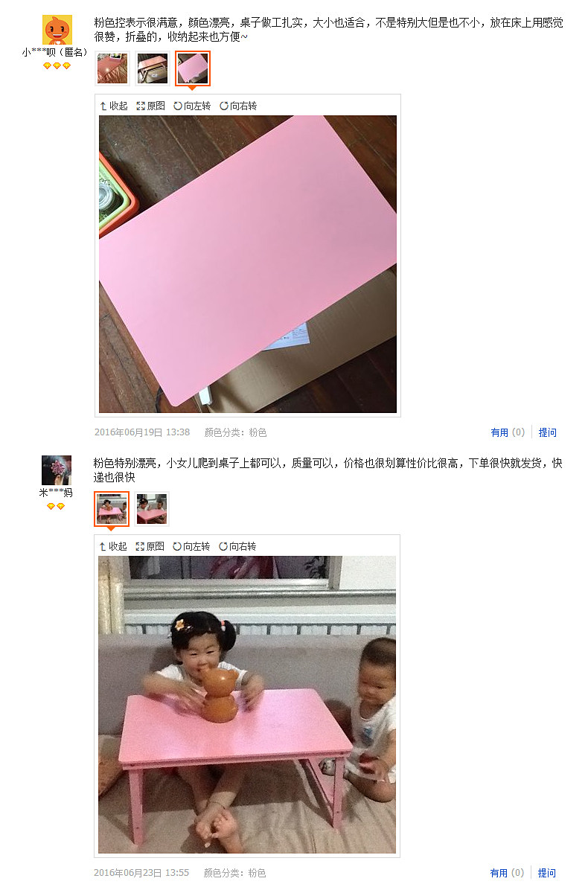Select second thumbnail of second review
This screenshot has width=588, height=890.
152,509
